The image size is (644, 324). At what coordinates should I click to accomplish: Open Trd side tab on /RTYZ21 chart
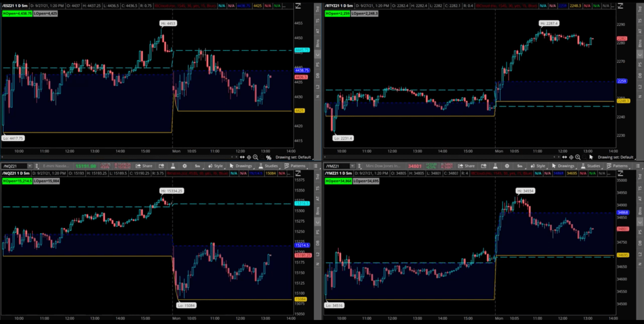click(640, 8)
